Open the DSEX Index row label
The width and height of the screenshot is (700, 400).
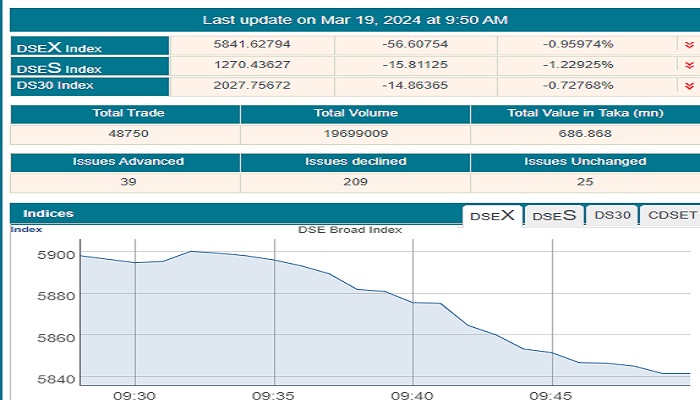click(x=58, y=47)
